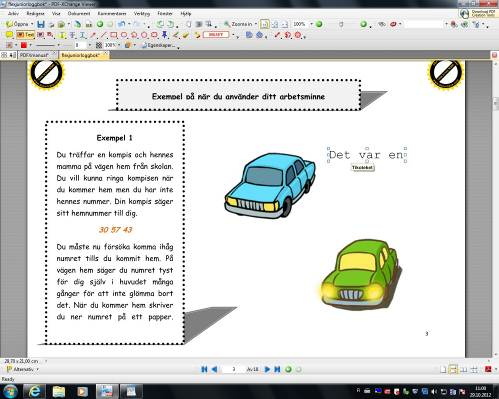This screenshot has height=399, width=499.
Task: Choose the line drawing tool
Action: coord(103,35)
